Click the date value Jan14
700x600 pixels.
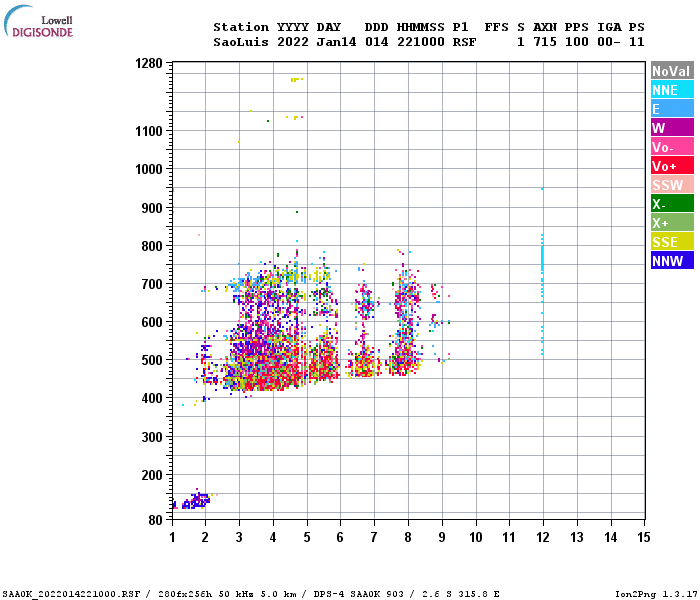point(336,42)
